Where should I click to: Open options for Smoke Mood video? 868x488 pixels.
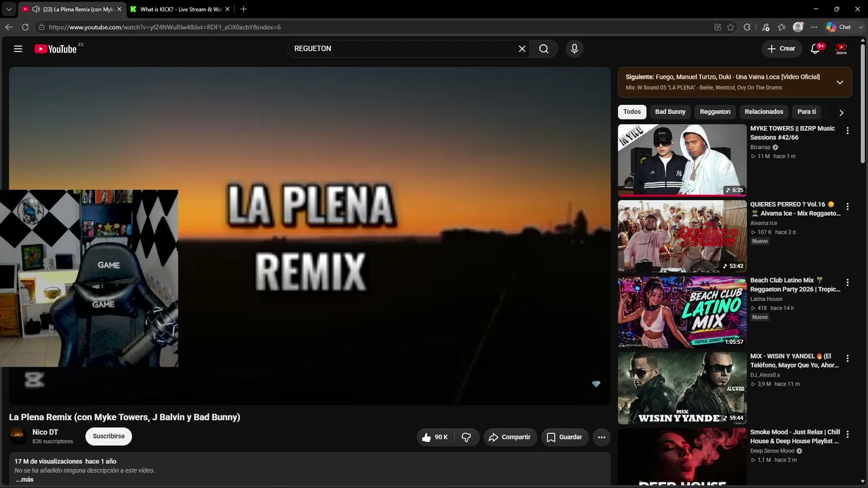click(x=847, y=434)
